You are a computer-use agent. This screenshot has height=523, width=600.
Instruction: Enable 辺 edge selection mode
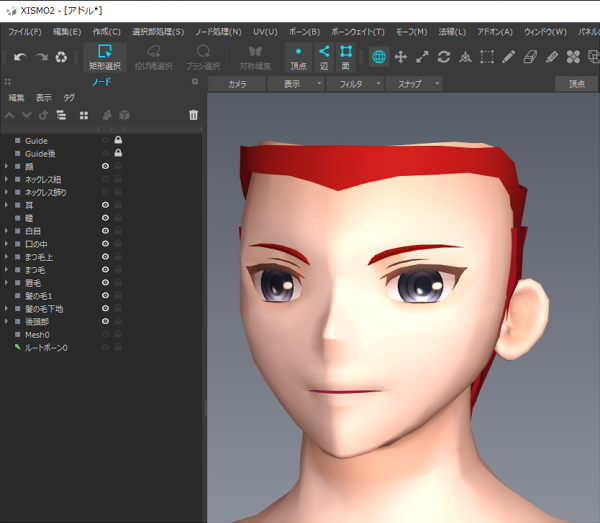click(x=324, y=57)
